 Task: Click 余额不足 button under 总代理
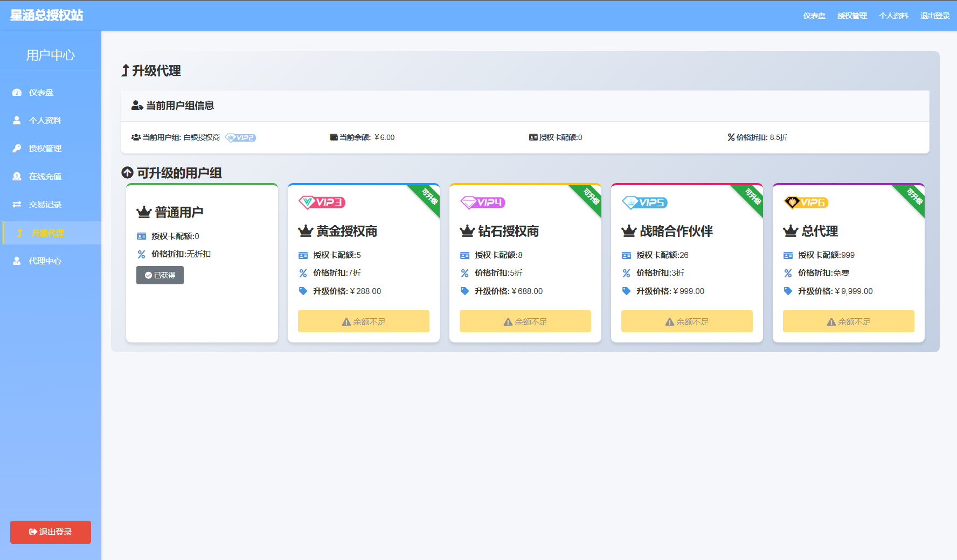pos(849,321)
